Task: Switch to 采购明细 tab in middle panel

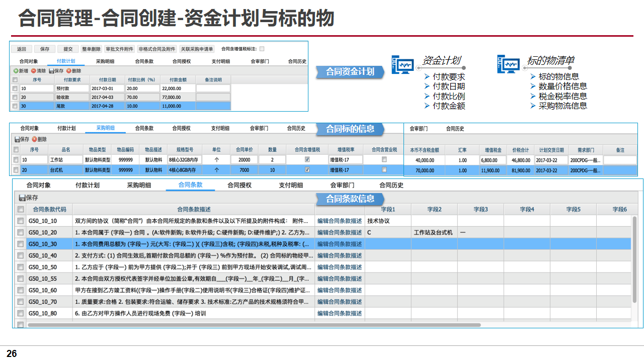Action: pyautogui.click(x=105, y=128)
